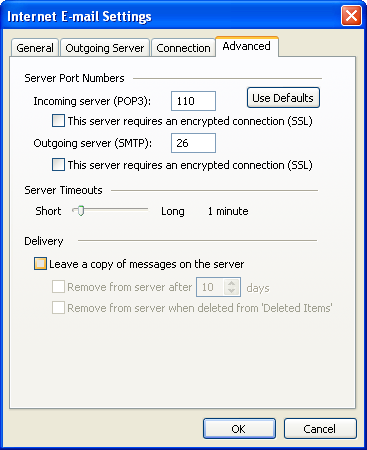
Task: Click the Outgoing server SMTP port field
Action: 193,143
